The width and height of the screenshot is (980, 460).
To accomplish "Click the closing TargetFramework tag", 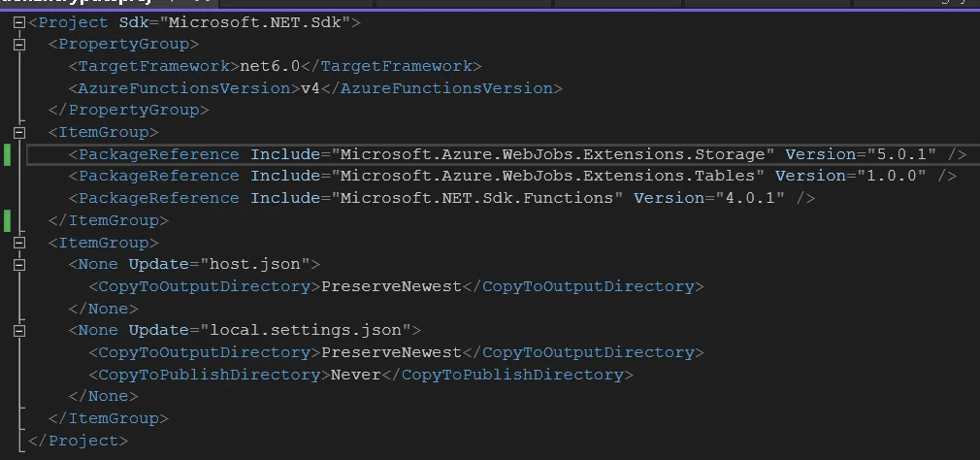I will 391,66.
